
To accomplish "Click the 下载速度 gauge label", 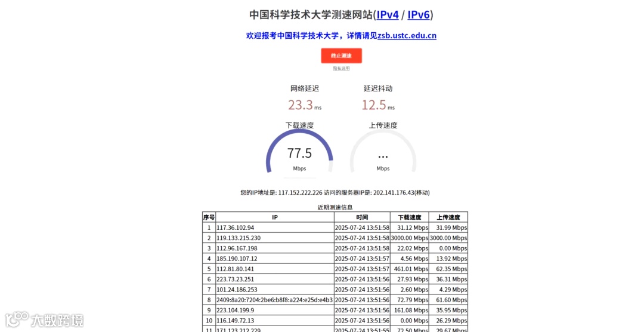I will click(299, 125).
